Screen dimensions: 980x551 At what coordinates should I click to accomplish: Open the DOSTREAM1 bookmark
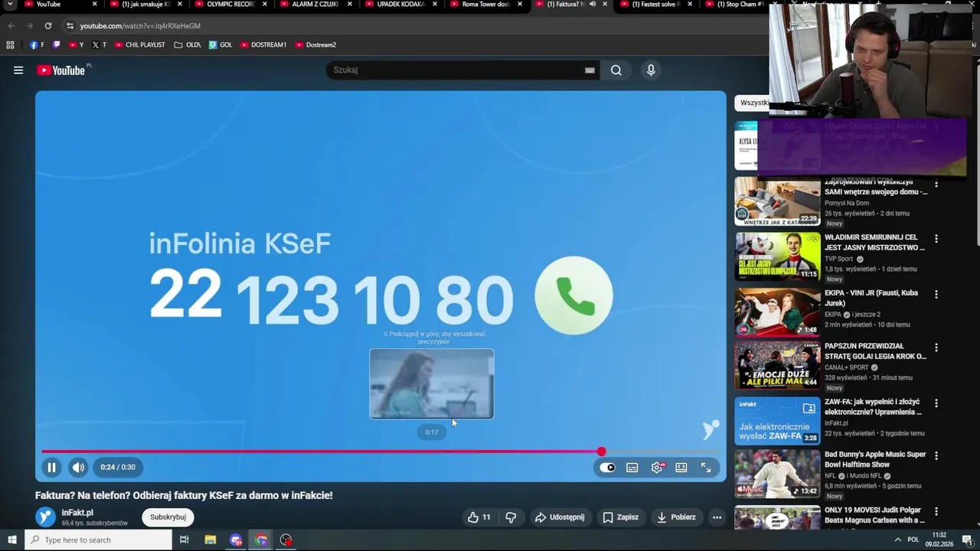pos(263,45)
